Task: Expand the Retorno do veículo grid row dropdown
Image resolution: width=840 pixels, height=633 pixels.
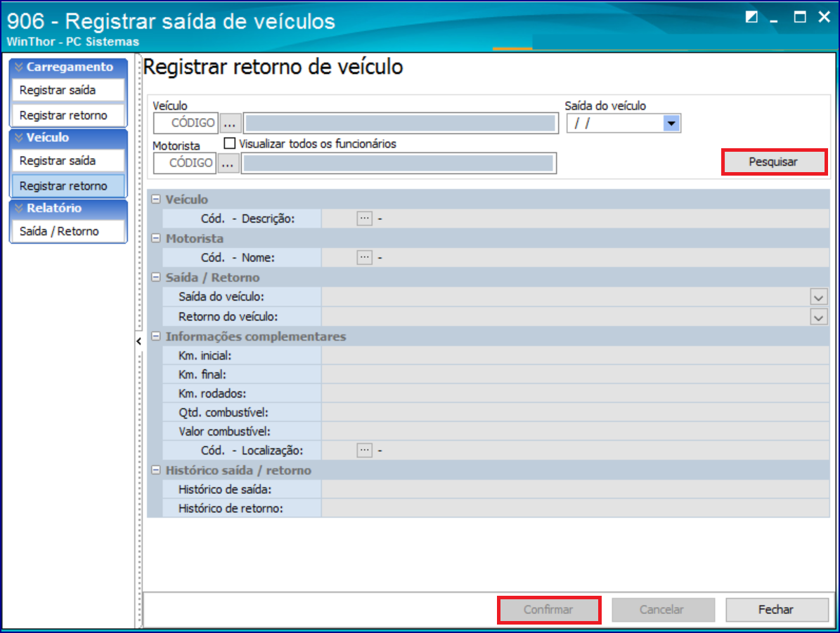Action: click(818, 317)
